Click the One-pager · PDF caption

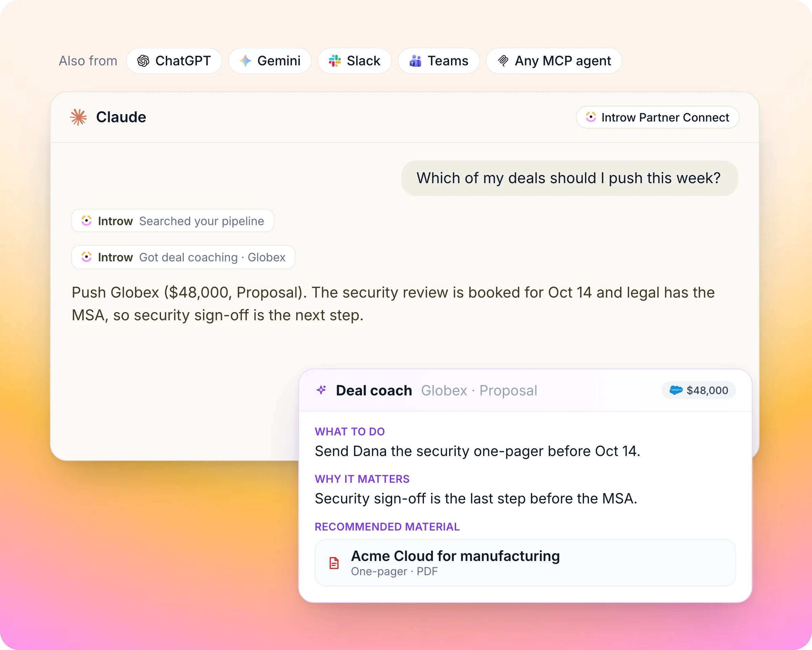(394, 571)
